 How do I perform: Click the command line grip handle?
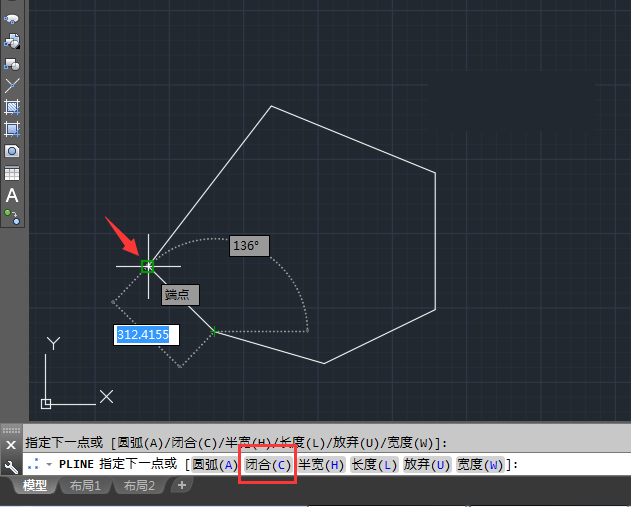pyautogui.click(x=11, y=430)
